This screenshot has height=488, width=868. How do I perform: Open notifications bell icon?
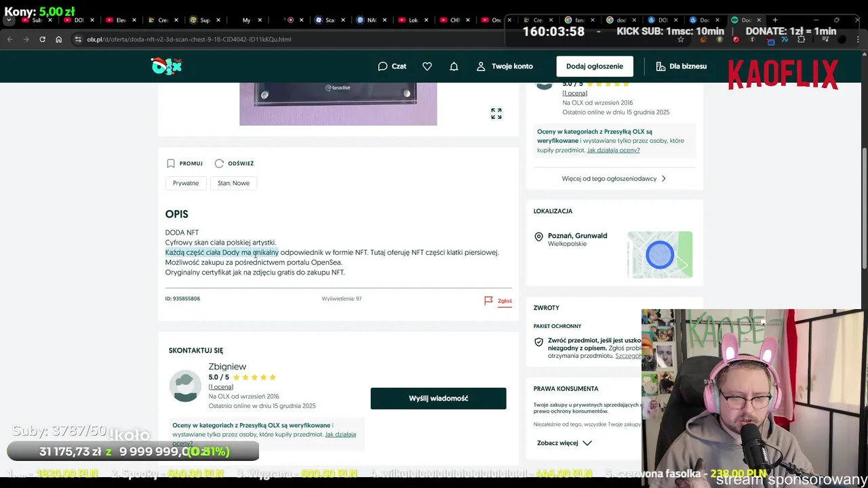[454, 66]
